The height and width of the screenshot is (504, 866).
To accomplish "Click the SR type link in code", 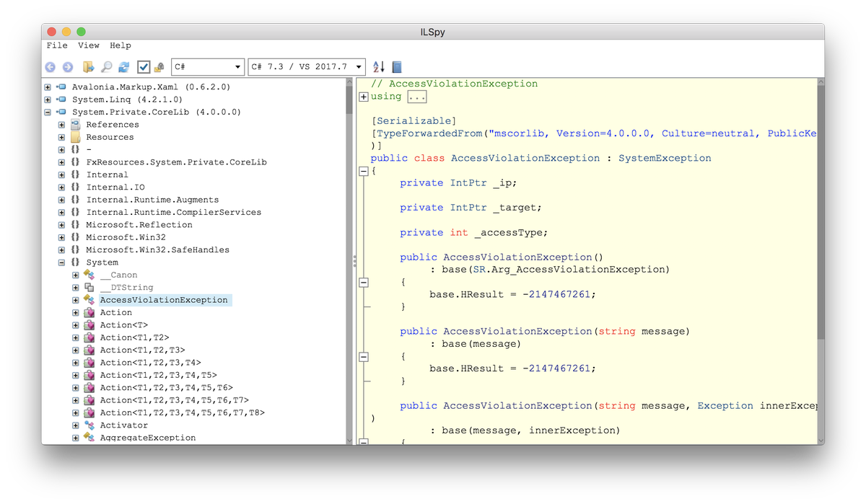I will coord(478,270).
